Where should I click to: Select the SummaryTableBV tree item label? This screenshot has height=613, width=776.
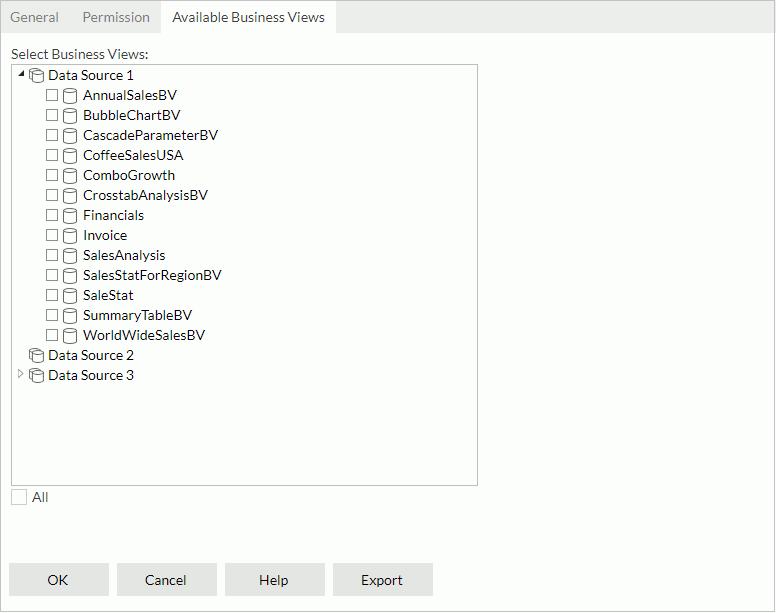(x=137, y=316)
